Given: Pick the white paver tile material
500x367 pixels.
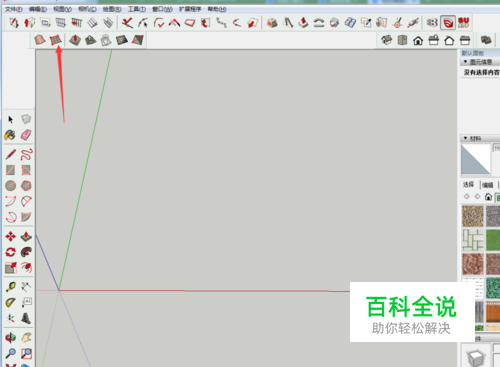Looking at the screenshot, I should pyautogui.click(x=473, y=240).
